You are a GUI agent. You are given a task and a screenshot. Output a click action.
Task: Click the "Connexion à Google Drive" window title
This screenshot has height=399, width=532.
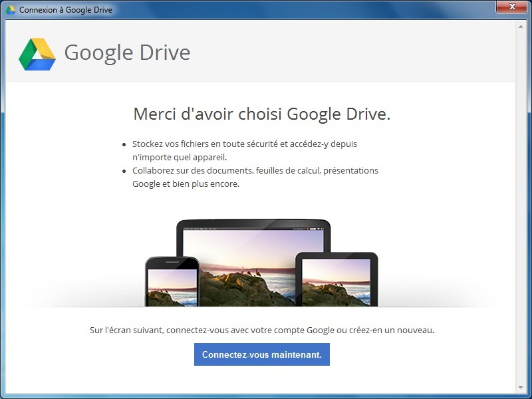click(66, 10)
